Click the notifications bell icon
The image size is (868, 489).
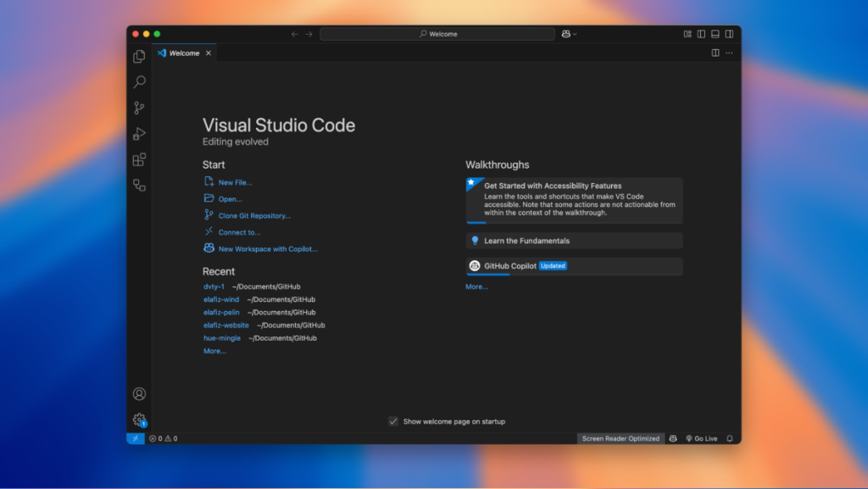click(729, 438)
